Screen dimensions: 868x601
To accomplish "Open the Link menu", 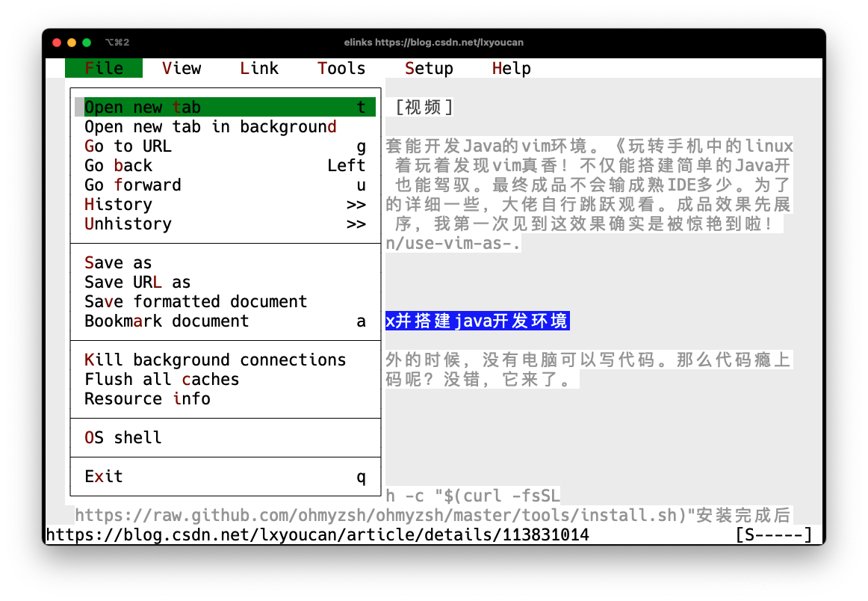I will 259,68.
